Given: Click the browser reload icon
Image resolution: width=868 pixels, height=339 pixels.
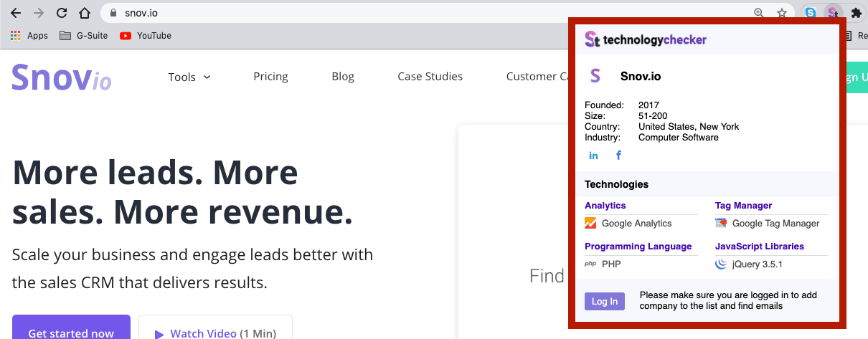Looking at the screenshot, I should 62,13.
